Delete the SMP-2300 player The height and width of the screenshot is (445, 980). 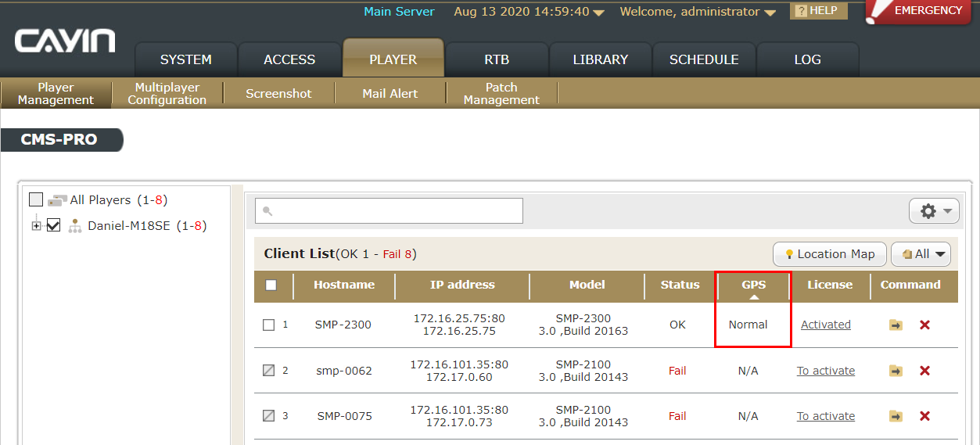924,325
